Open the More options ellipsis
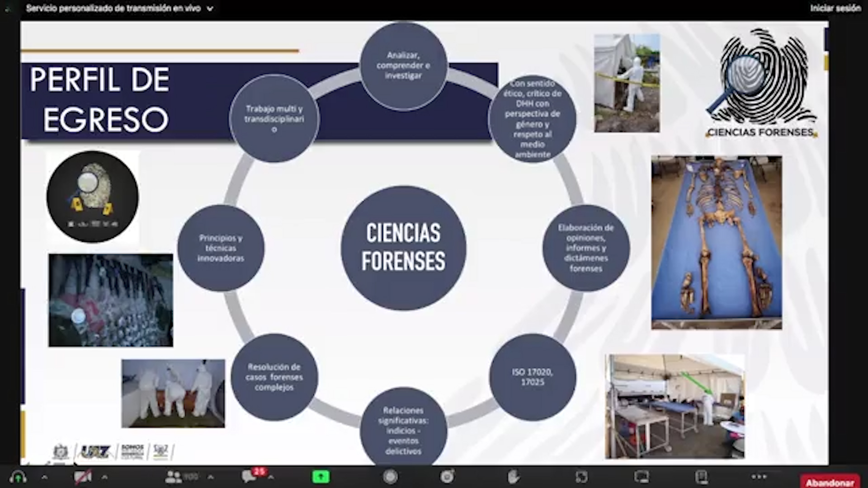The image size is (868, 488). pos(759,477)
